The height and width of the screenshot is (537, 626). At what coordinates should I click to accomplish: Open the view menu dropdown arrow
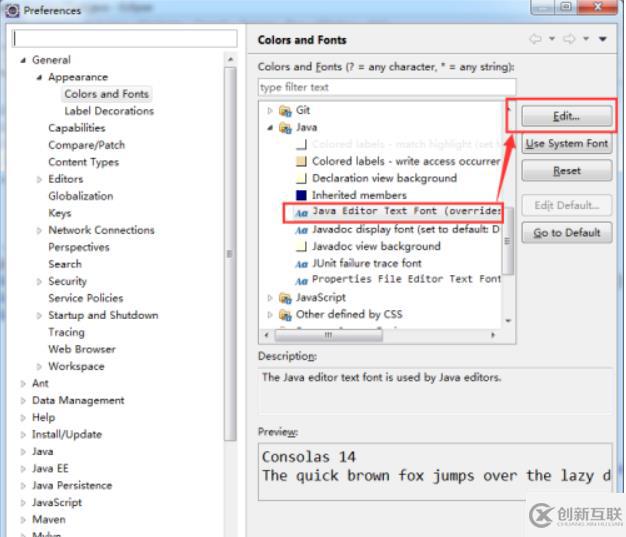tap(603, 39)
